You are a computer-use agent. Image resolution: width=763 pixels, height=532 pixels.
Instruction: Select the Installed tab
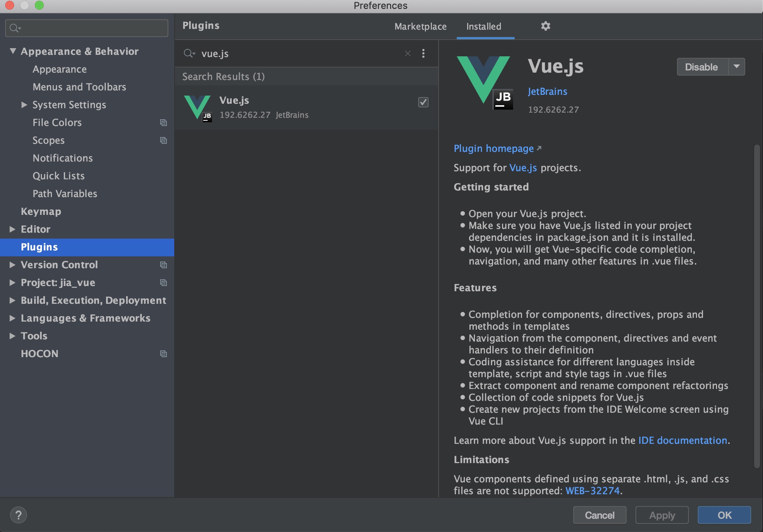[483, 26]
